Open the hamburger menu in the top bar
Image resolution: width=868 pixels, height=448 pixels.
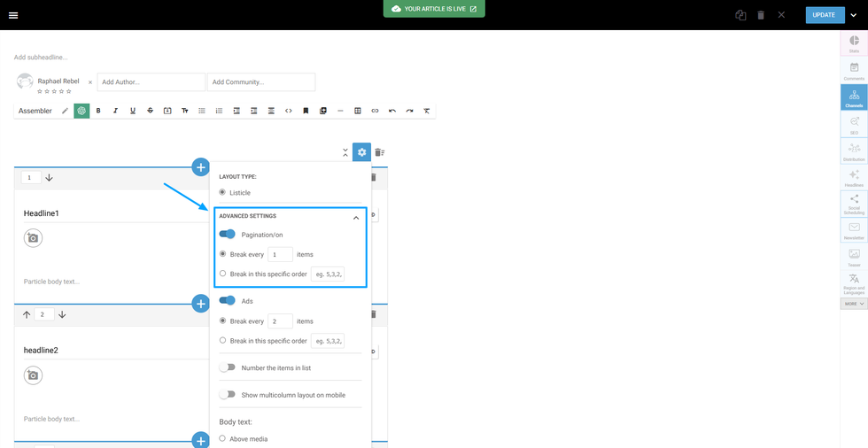click(13, 15)
